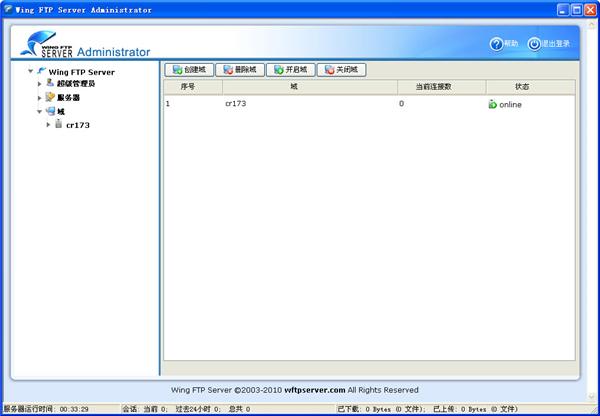Minimize the Wing FTP Server Administrator window
Viewport: 600px width, 416px height.
(x=563, y=10)
